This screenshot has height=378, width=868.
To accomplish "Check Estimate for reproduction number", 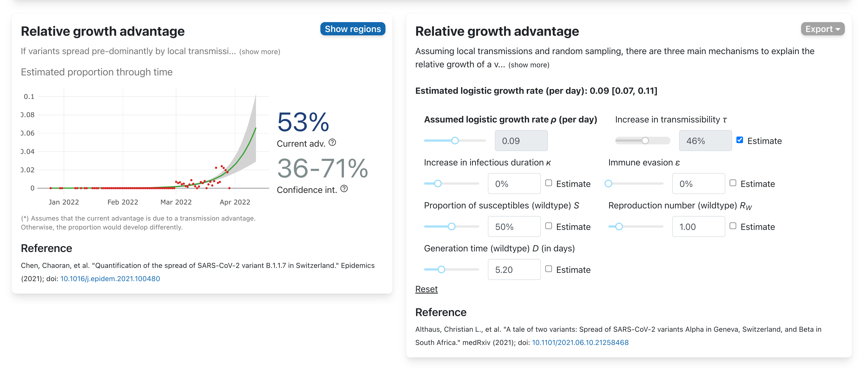I will tap(732, 226).
